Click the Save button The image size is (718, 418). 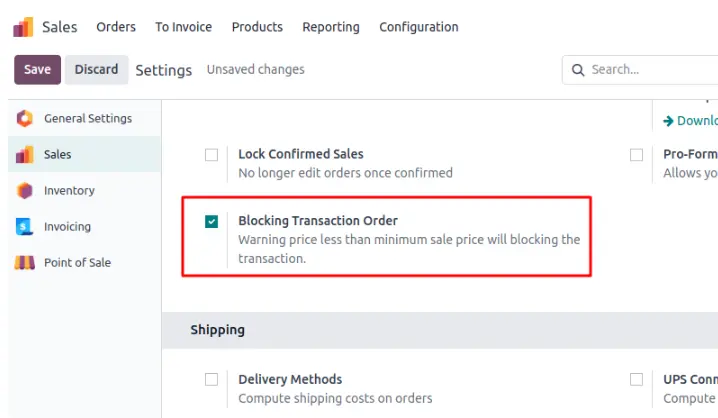[x=37, y=70]
